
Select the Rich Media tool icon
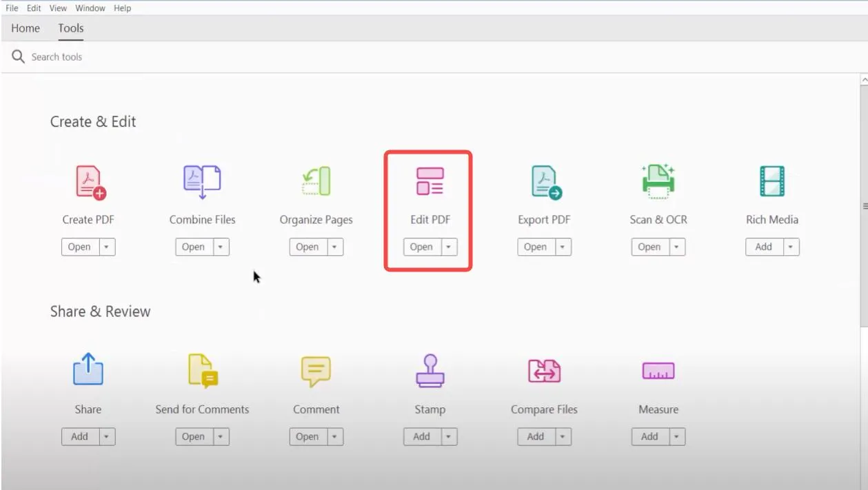(772, 183)
